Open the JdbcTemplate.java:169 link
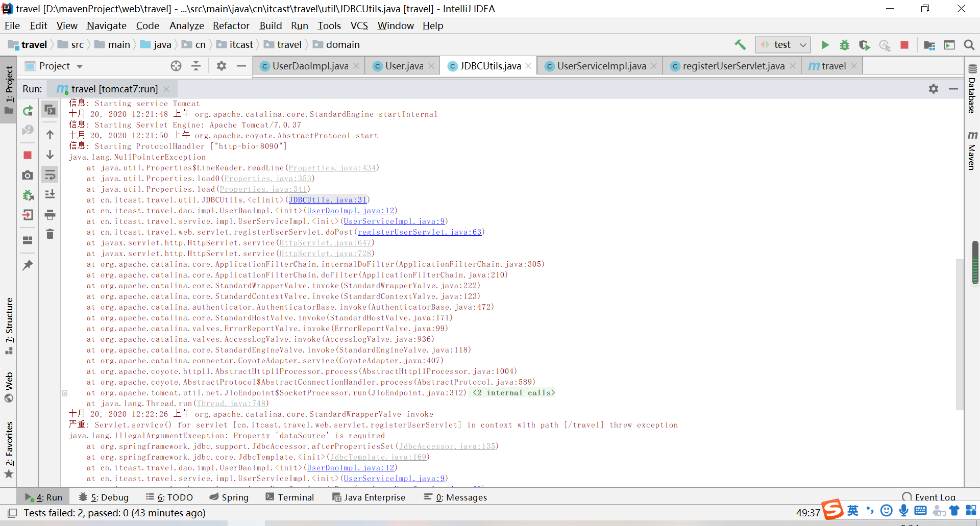 [x=378, y=457]
